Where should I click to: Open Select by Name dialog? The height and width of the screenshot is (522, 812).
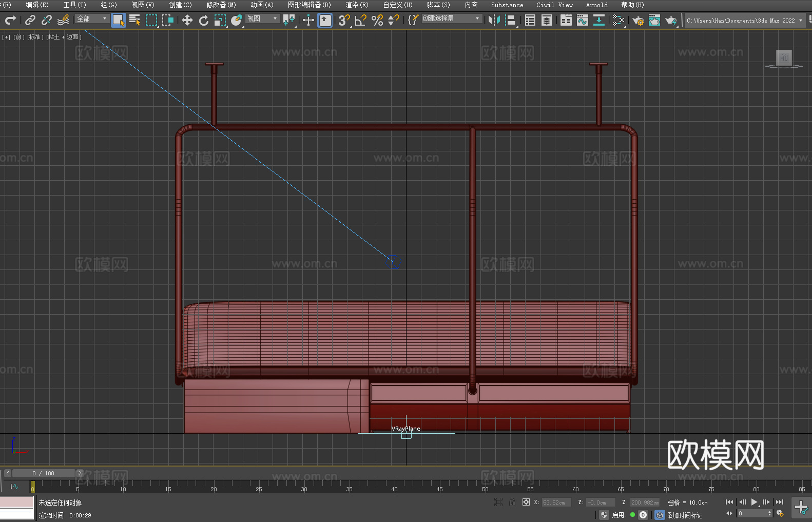tap(135, 20)
